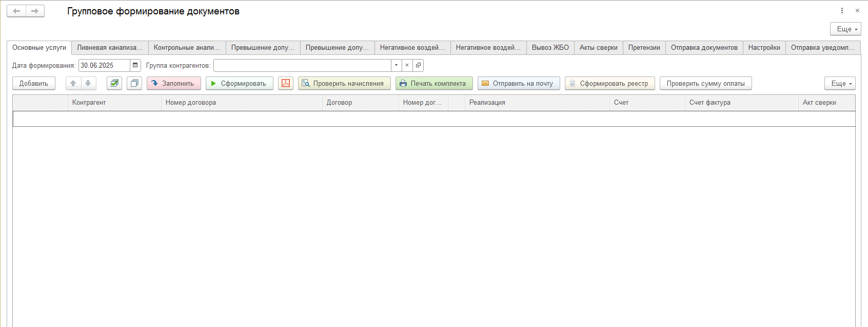
Task: Click the Добавить button
Action: coord(34,83)
